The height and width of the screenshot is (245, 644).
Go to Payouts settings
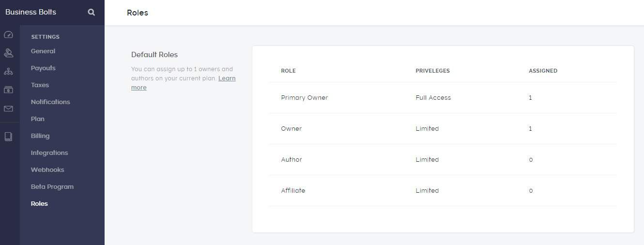(x=43, y=68)
